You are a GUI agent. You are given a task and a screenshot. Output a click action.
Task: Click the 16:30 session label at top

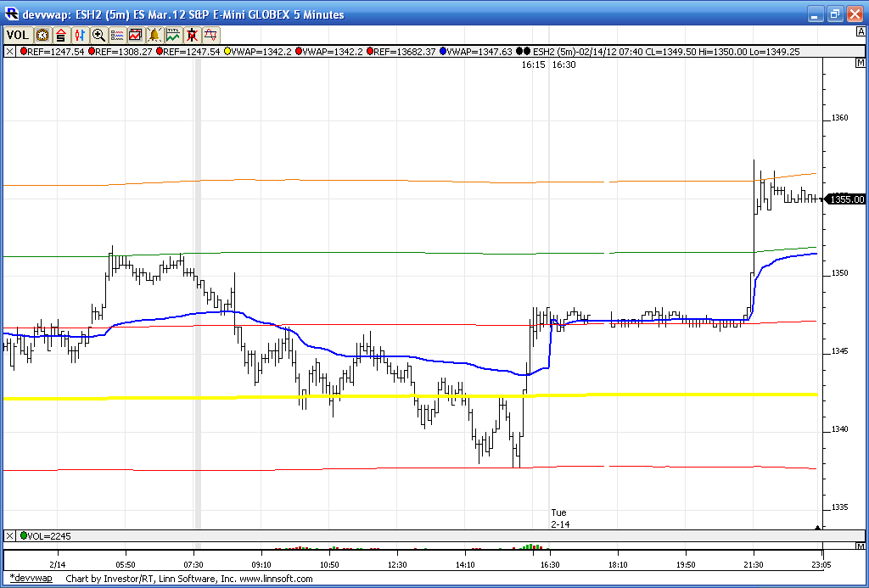click(563, 64)
